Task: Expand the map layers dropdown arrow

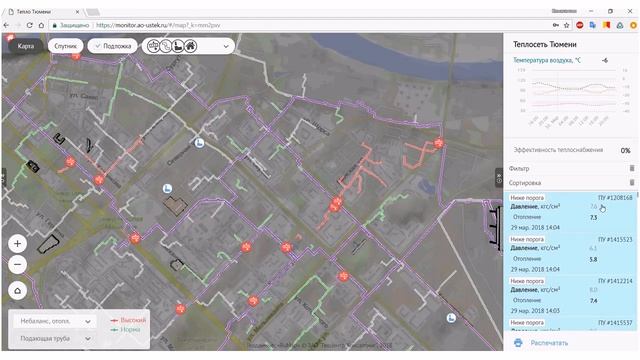Action: [226, 47]
